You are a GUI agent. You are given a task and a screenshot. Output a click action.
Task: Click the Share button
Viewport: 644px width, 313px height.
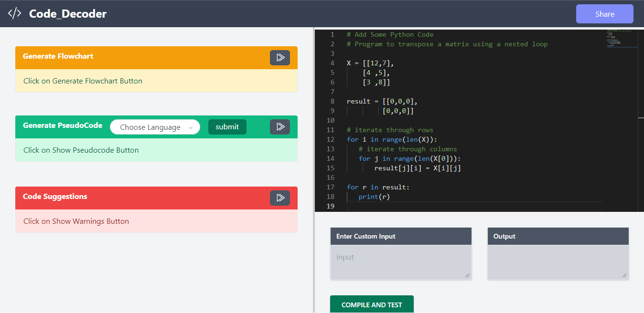click(604, 14)
